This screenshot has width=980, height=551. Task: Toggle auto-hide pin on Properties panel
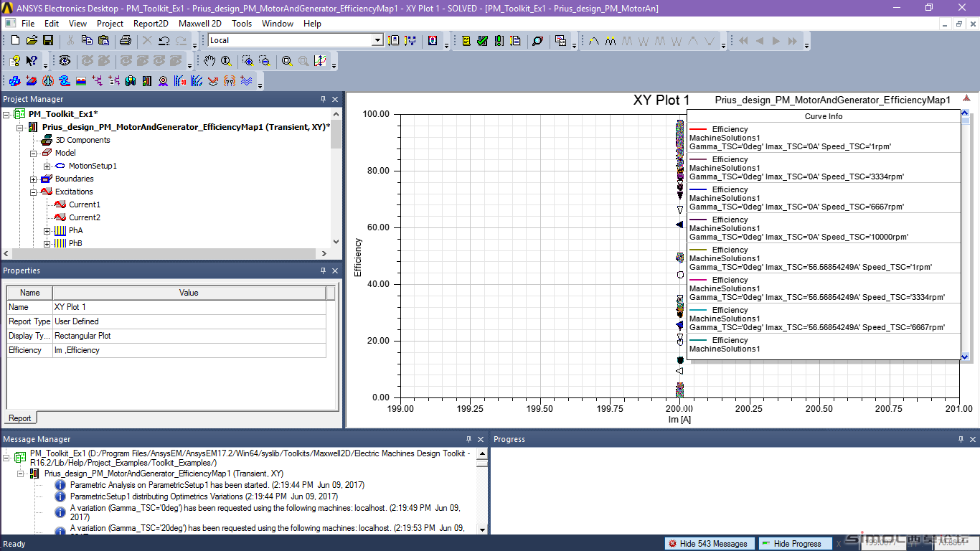click(323, 270)
